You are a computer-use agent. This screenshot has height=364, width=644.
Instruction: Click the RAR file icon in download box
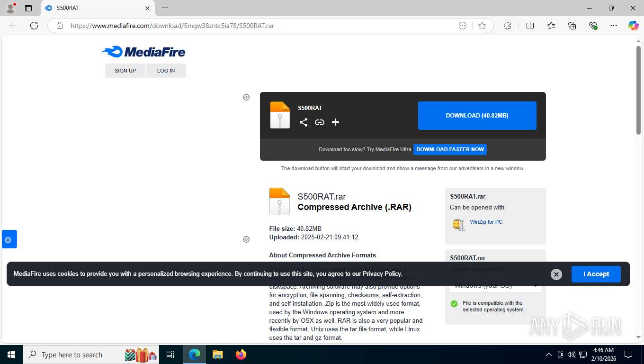click(280, 115)
